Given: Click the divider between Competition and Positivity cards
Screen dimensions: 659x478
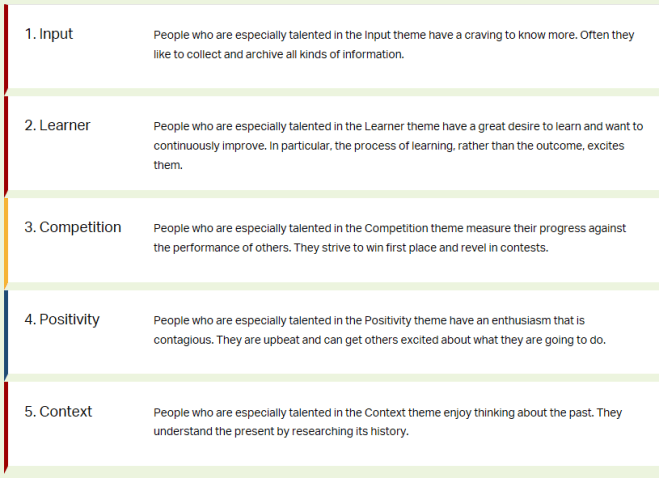Looking at the screenshot, I should pyautogui.click(x=330, y=285).
